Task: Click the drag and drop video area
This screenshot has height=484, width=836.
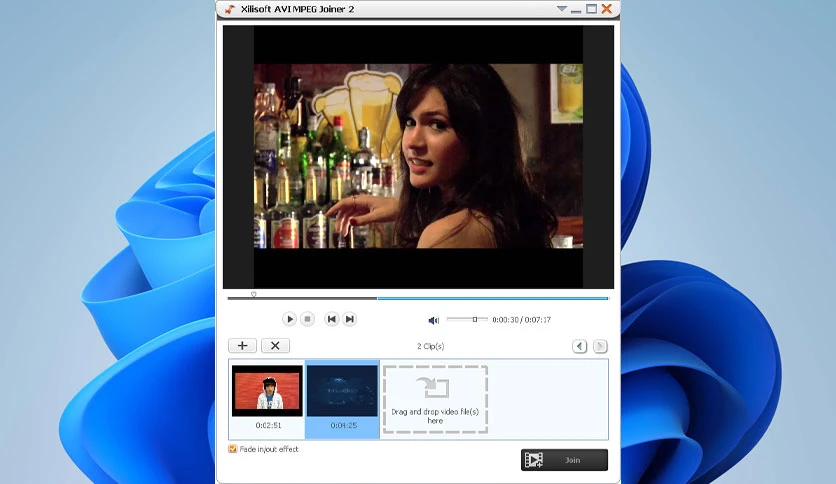Action: pyautogui.click(x=435, y=399)
